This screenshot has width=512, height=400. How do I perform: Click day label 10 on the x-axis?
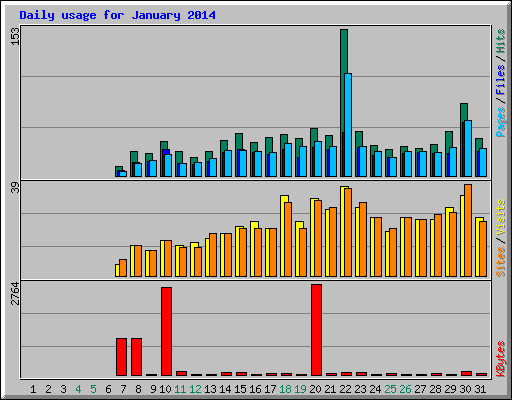point(165,389)
